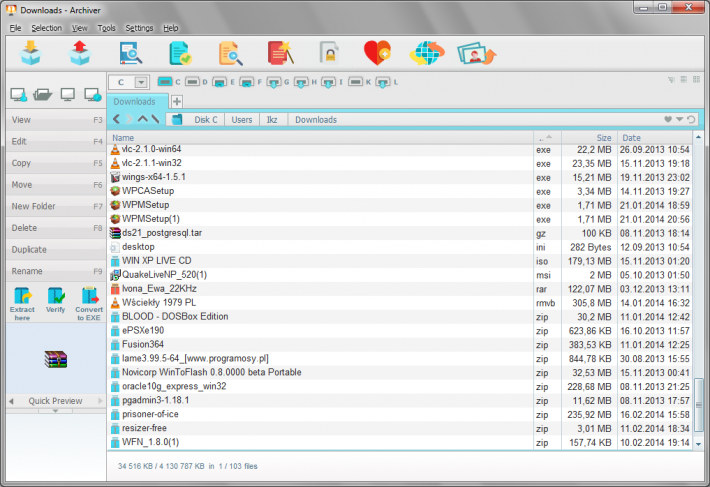710x487 pixels.
Task: Click the Verify archive icon
Action: 56,300
